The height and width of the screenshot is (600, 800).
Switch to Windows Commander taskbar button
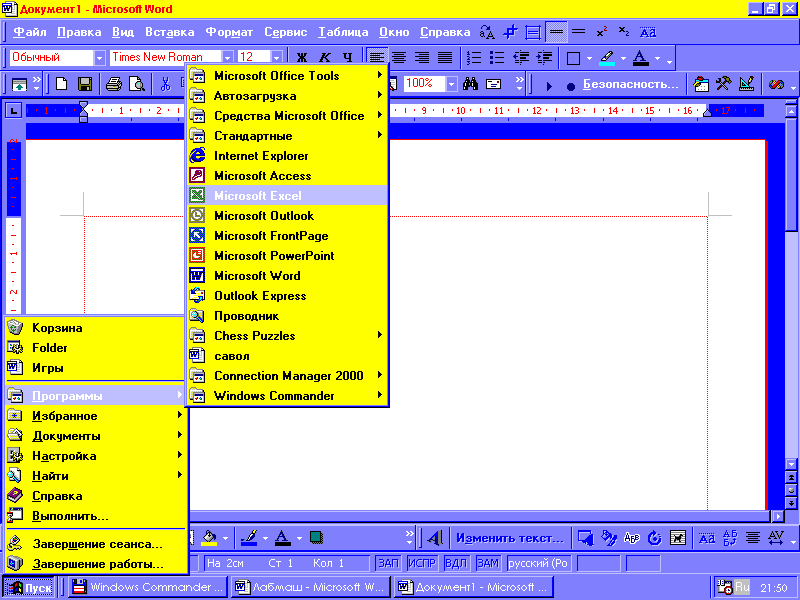(x=148, y=587)
